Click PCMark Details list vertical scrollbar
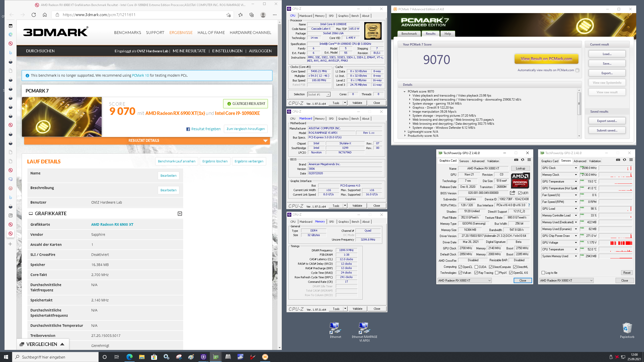 tap(579, 113)
